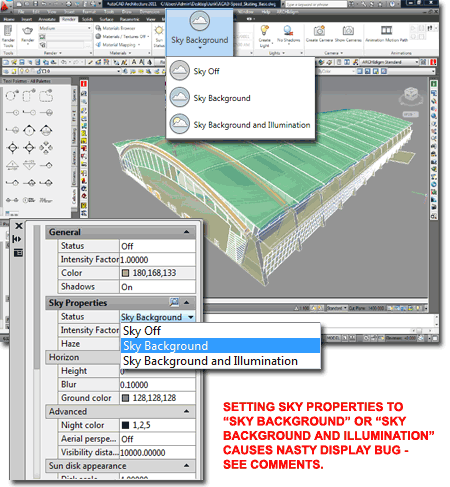Screen dimensions: 450x487
Task: Open the Help menu
Action: click(266, 12)
